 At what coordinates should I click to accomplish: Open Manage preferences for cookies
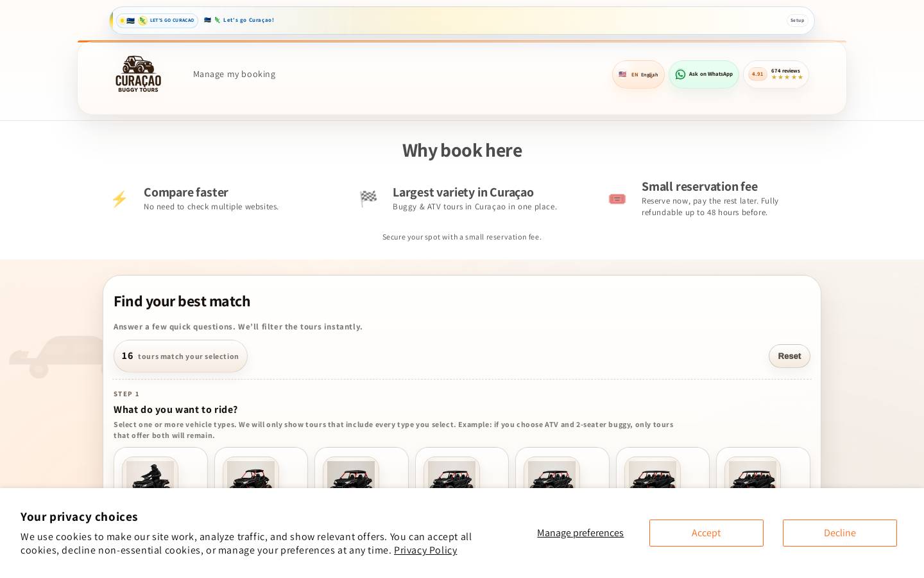[580, 533]
